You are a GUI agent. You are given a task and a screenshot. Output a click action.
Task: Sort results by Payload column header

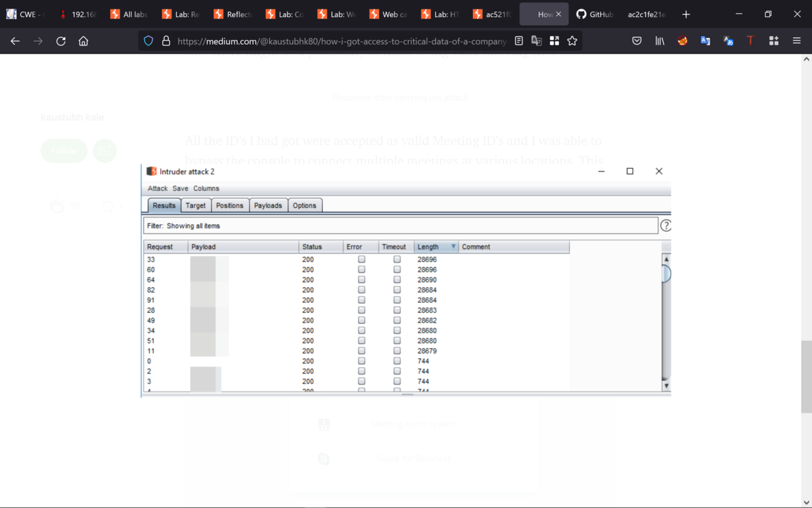[244, 247]
